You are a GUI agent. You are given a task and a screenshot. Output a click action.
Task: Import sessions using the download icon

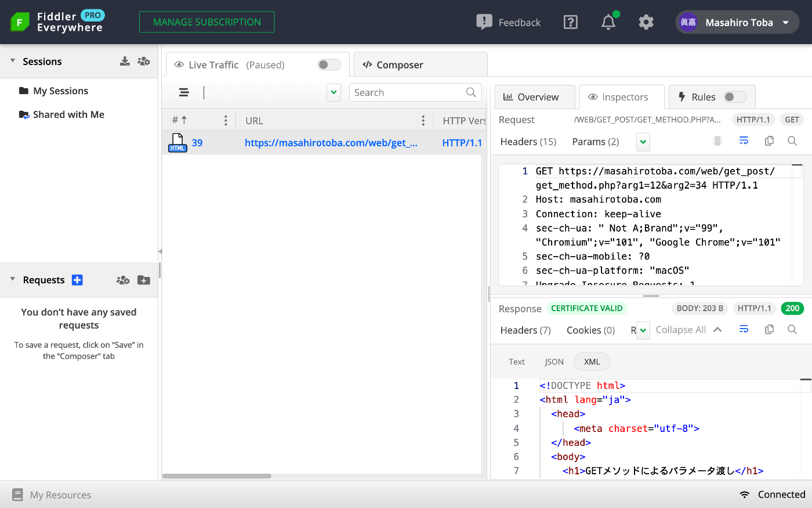[x=125, y=61]
